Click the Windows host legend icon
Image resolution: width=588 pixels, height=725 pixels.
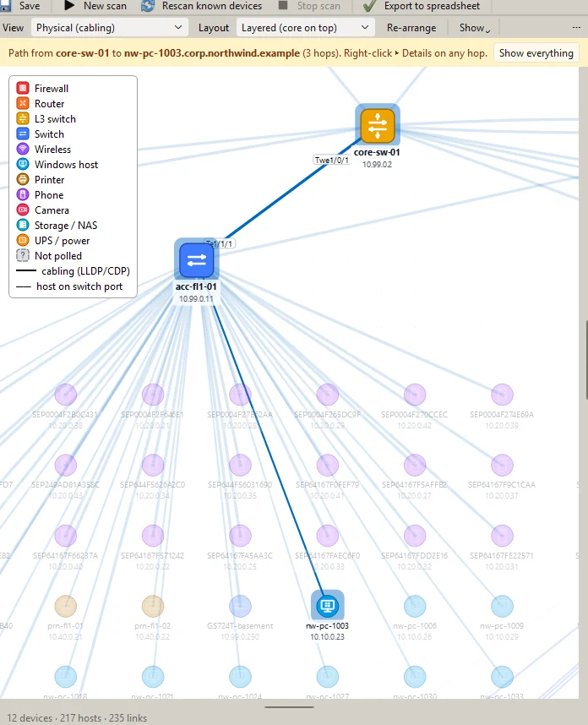23,164
